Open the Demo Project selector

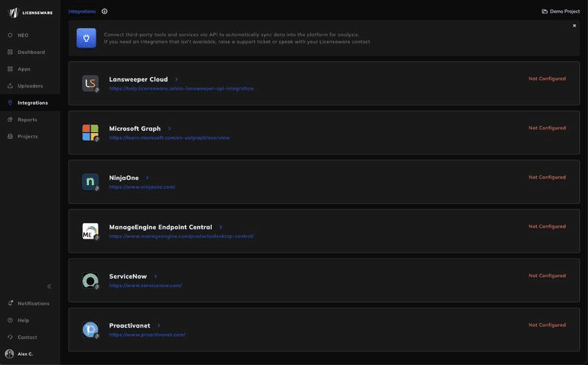[x=561, y=11]
